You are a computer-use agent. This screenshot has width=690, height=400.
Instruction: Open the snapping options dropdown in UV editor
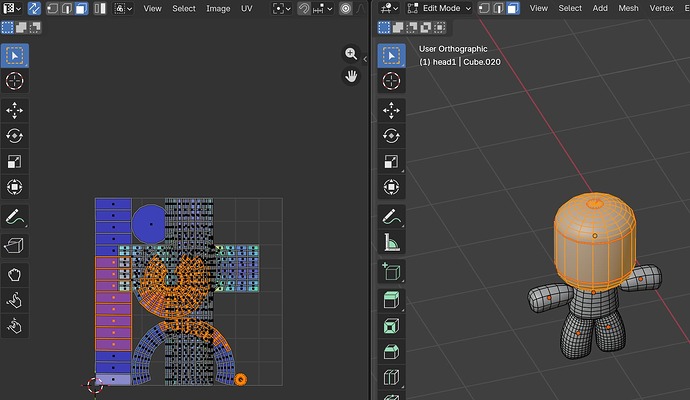point(323,8)
